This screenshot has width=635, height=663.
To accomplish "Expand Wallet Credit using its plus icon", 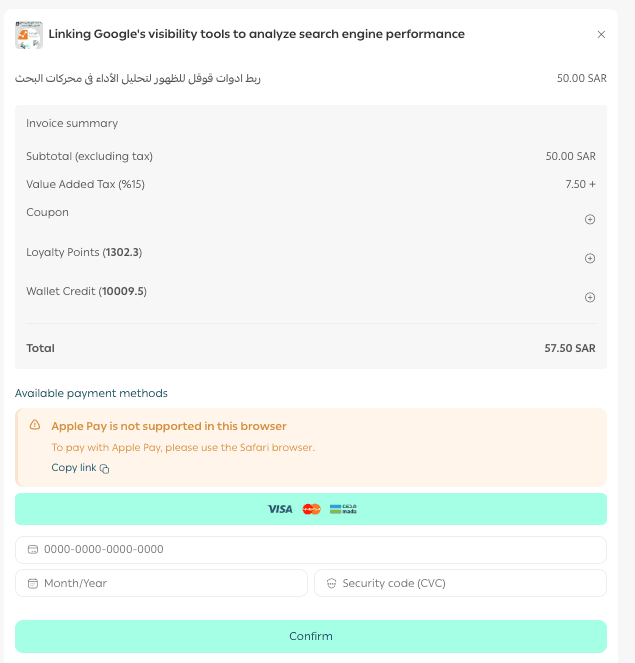I will 590,297.
